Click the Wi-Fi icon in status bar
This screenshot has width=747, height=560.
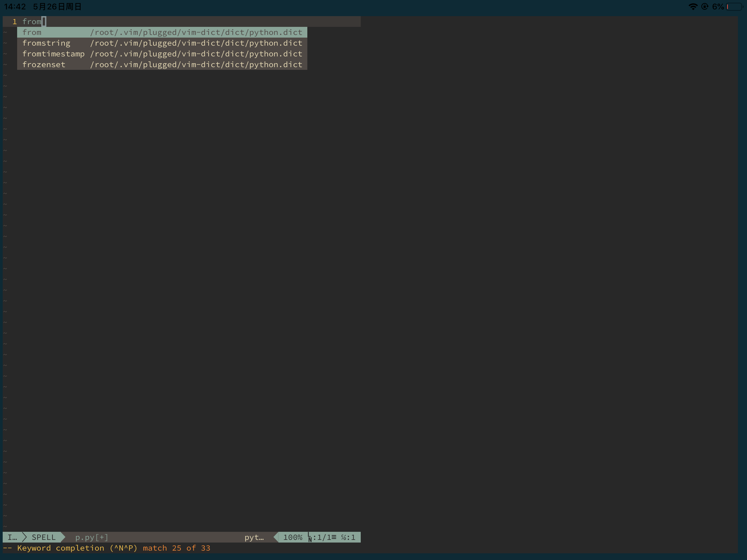[693, 7]
